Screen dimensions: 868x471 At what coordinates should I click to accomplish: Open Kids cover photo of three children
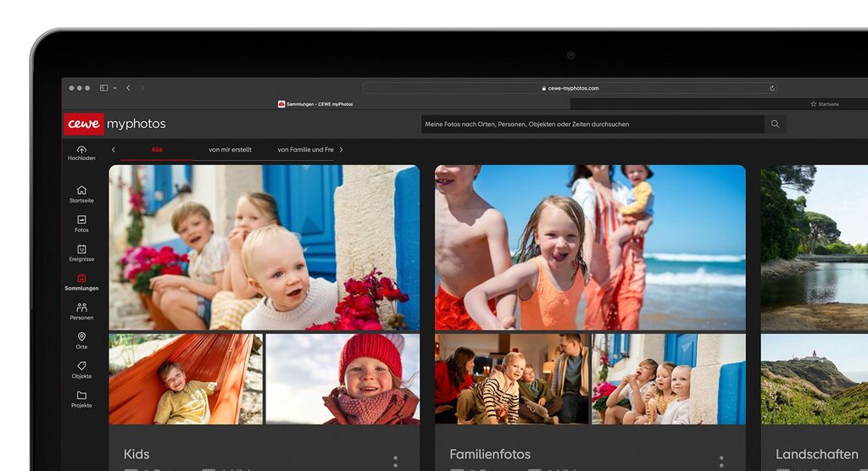(x=264, y=247)
